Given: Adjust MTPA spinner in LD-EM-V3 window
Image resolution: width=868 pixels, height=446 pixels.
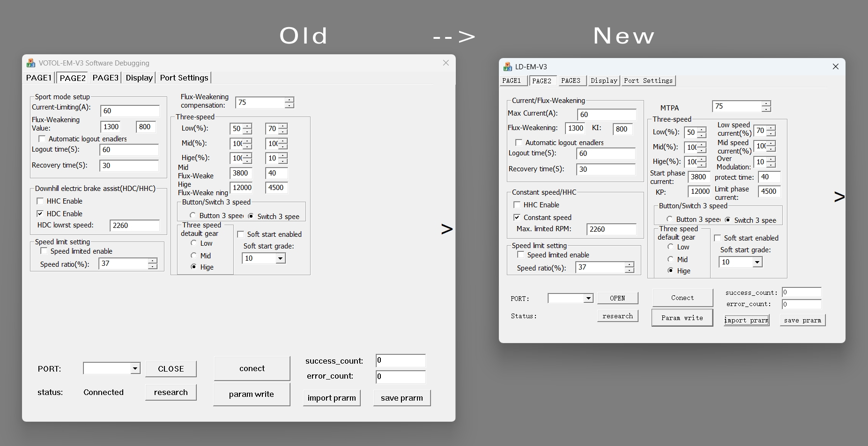Looking at the screenshot, I should tap(766, 107).
